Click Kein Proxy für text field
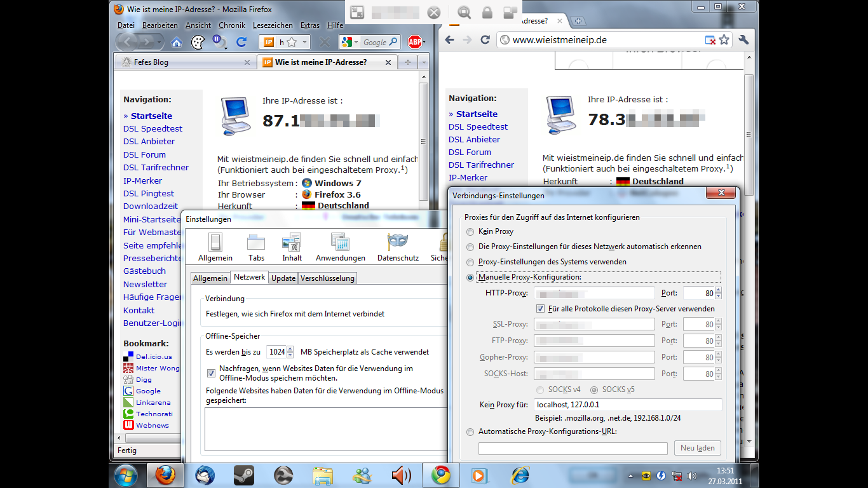The image size is (868, 488). pyautogui.click(x=628, y=405)
